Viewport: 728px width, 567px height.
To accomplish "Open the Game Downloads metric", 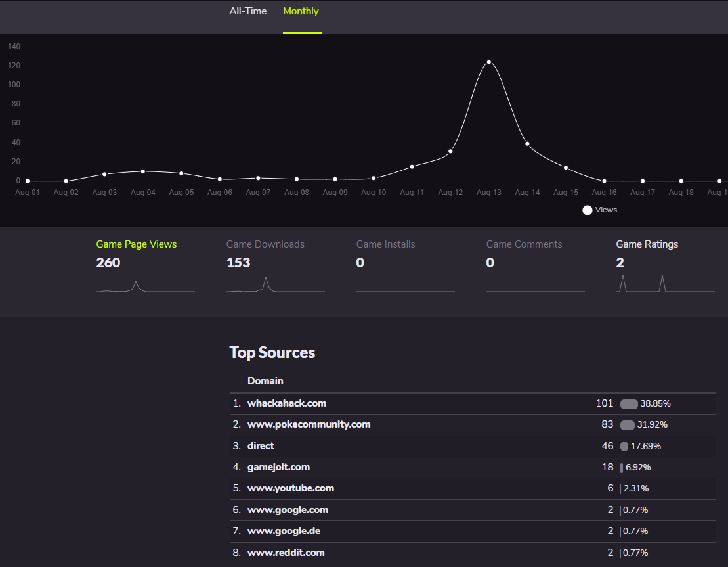I will click(265, 244).
